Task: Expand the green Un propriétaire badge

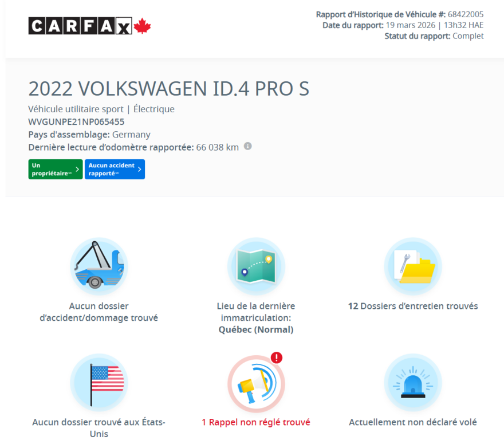Action: [55, 169]
